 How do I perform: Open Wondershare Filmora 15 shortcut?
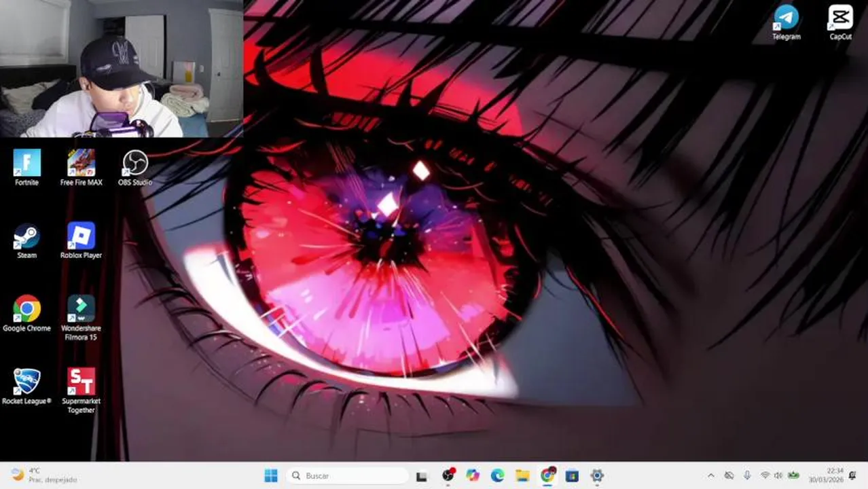81,317
